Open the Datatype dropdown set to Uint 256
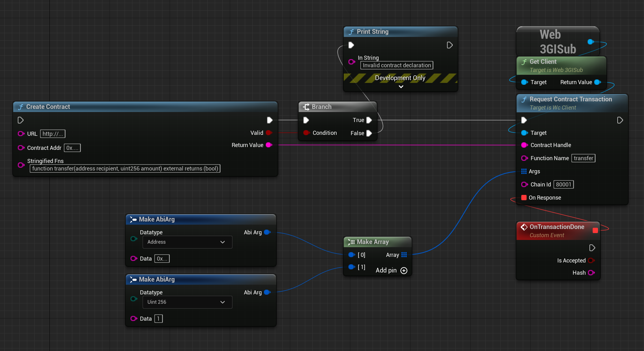 tap(187, 302)
